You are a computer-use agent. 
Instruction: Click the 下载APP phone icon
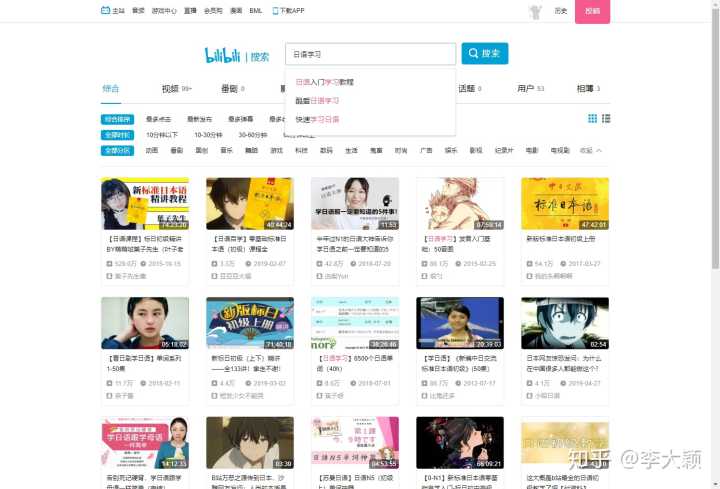[273, 11]
